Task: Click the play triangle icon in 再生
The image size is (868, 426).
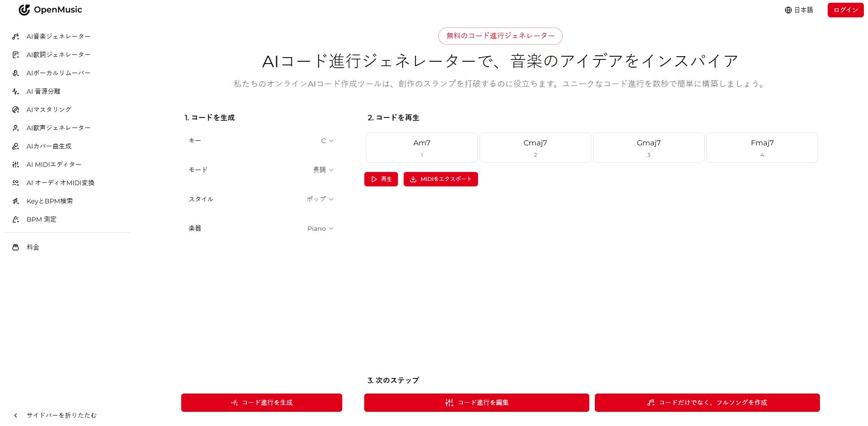Action: (x=374, y=179)
